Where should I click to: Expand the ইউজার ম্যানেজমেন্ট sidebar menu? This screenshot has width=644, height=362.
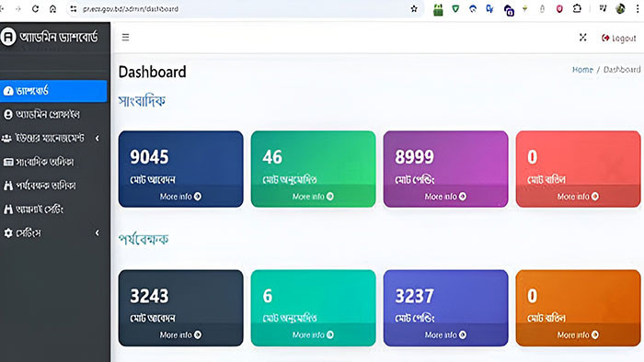tap(53, 138)
